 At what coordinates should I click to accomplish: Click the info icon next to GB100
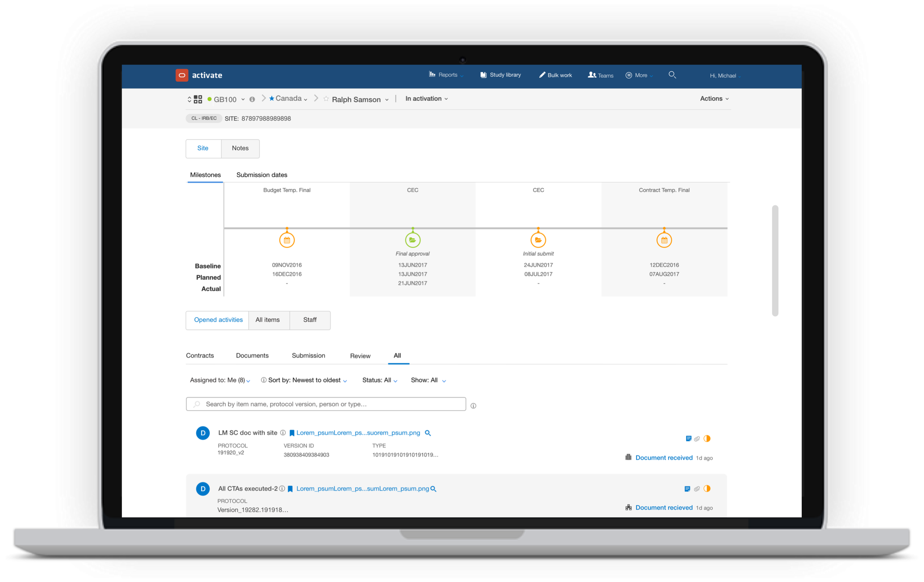tap(252, 100)
